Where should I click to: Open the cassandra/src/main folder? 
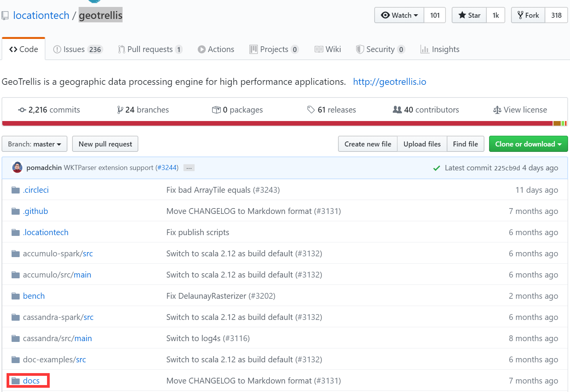click(57, 338)
